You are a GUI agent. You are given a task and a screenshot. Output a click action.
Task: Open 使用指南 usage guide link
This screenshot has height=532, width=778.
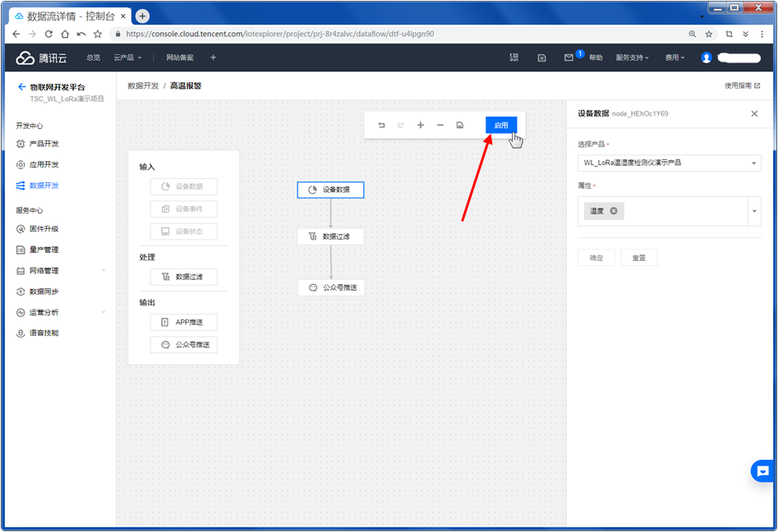pos(743,85)
